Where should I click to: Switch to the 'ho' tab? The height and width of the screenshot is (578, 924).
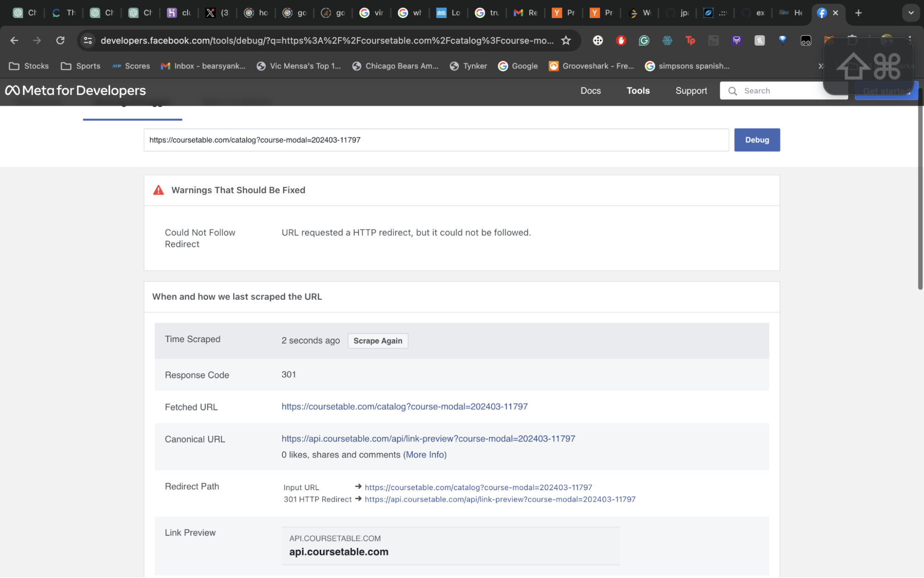[257, 13]
